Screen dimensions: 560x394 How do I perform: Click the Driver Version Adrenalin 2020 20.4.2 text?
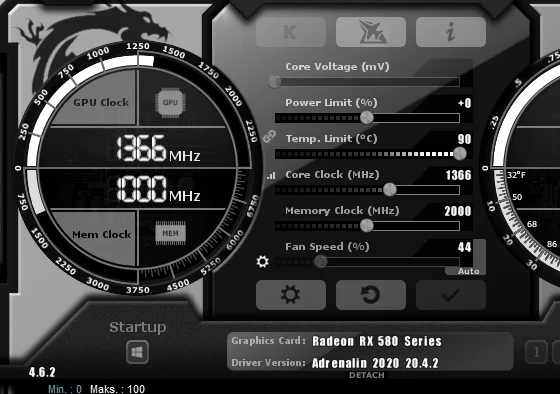click(x=375, y=363)
